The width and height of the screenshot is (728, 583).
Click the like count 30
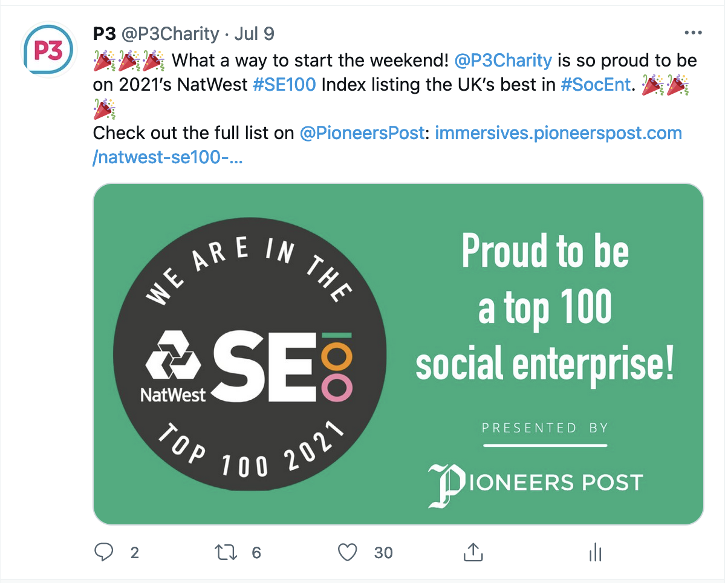(383, 552)
